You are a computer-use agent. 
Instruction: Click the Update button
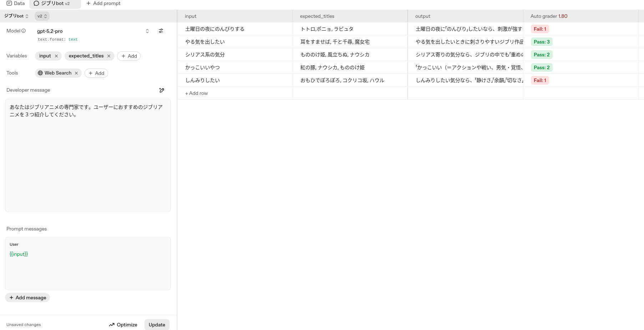(157, 325)
